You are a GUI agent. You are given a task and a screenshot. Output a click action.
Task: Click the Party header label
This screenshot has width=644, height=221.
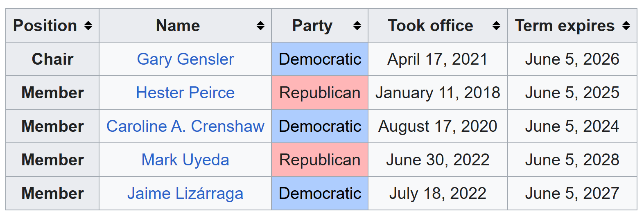(x=312, y=26)
